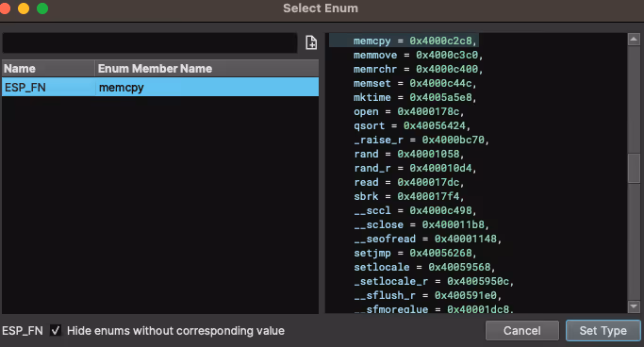Click the memrchr = 0x4000c400 line

click(418, 69)
